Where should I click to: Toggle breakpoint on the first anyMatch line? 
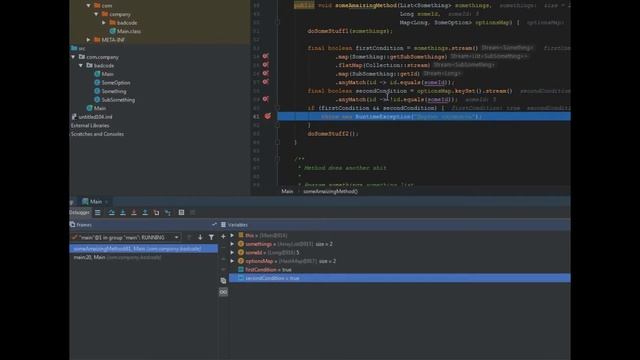pyautogui.click(x=266, y=82)
